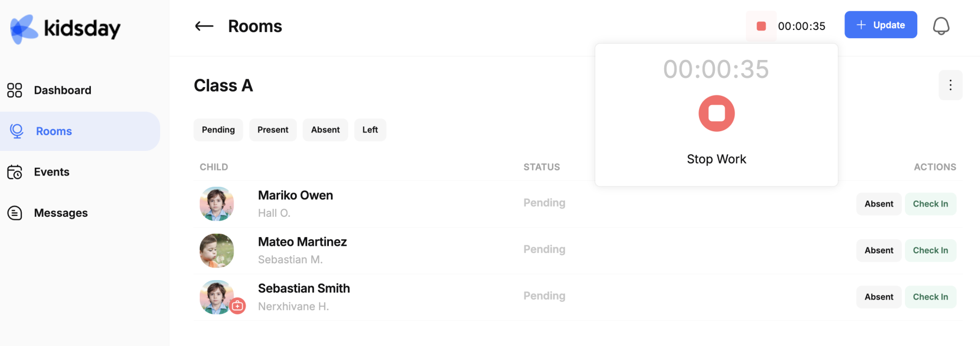The width and height of the screenshot is (980, 346).
Task: Click the large red Stop Work button
Action: pos(716,113)
